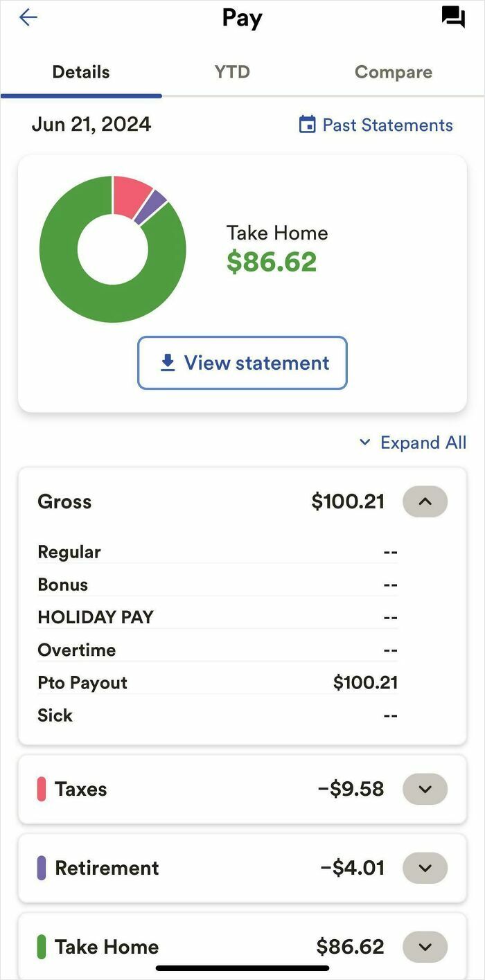Select the Take Home amount $86.62

tap(272, 262)
